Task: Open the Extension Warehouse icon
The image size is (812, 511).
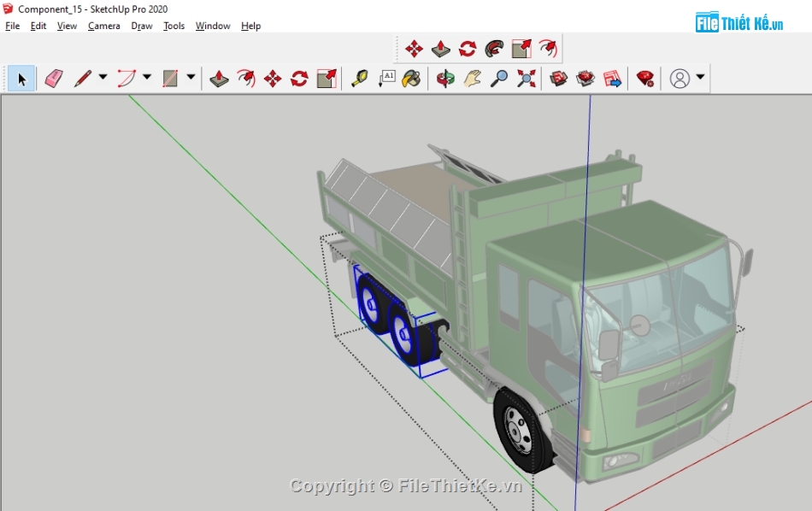Action: 585,79
